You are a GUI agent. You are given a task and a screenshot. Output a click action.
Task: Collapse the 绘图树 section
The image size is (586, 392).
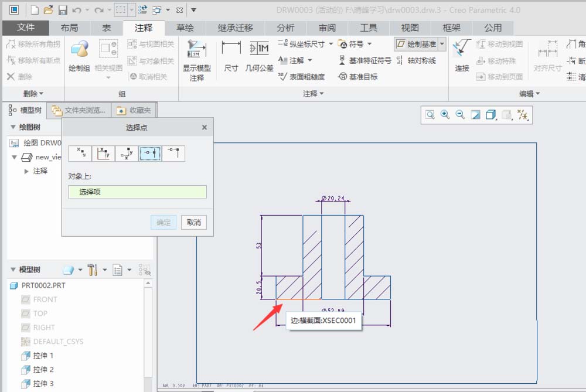point(13,127)
